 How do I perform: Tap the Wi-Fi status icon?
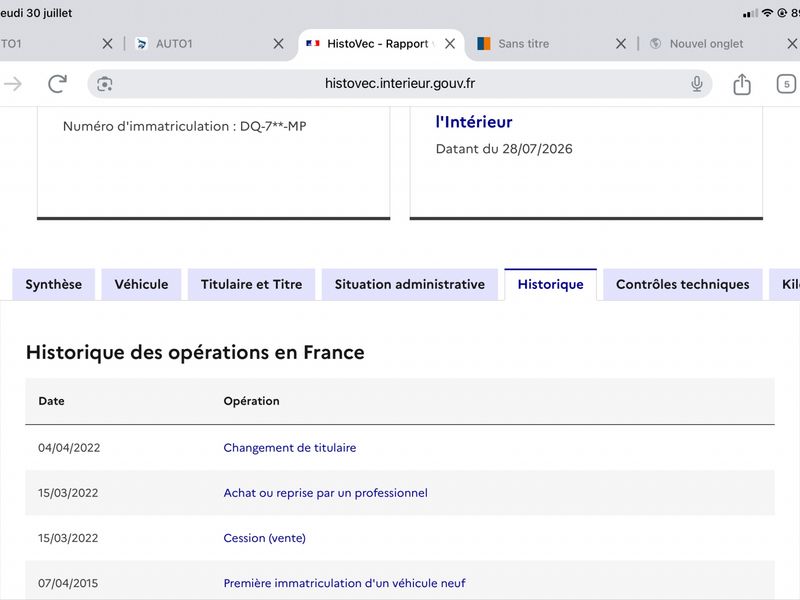click(767, 13)
